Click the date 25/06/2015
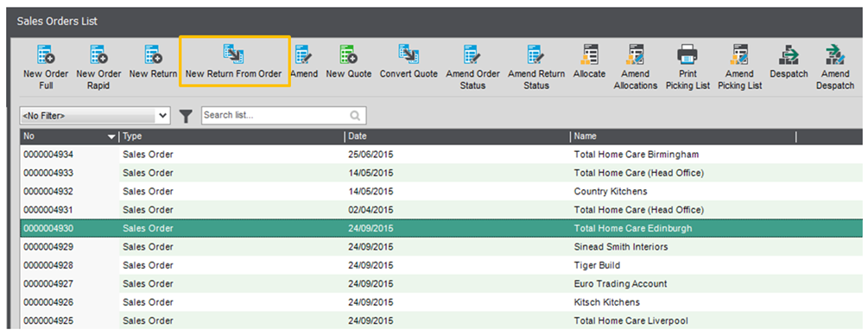868x336 pixels. [x=371, y=155]
